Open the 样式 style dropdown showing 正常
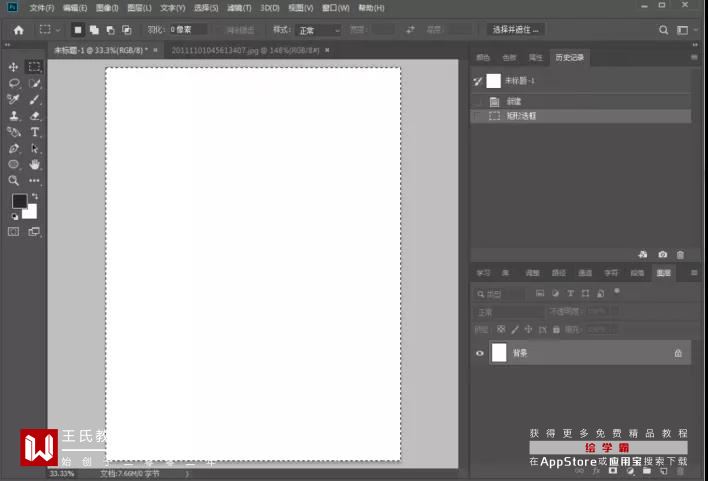This screenshot has height=481, width=708. click(319, 30)
